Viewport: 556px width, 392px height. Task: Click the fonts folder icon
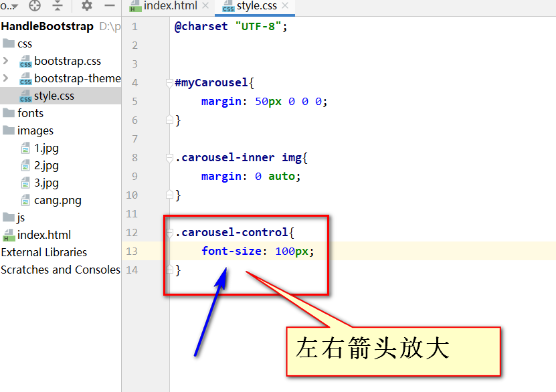point(9,112)
